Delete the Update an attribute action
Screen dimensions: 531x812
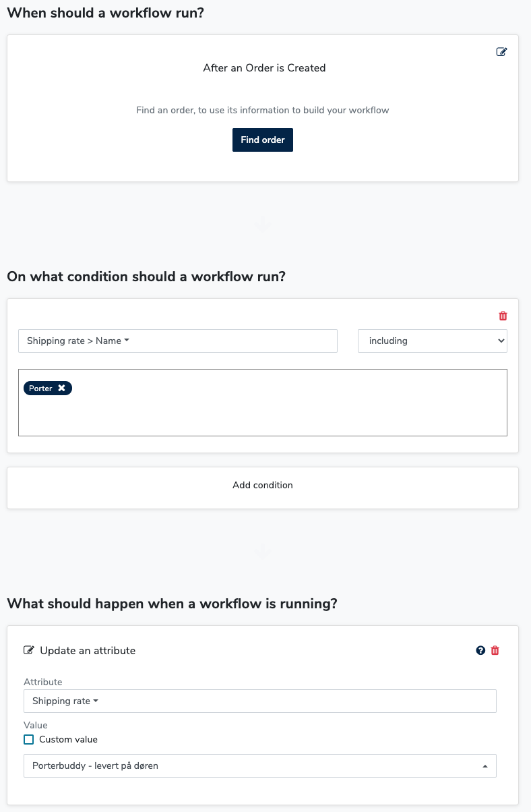point(495,651)
